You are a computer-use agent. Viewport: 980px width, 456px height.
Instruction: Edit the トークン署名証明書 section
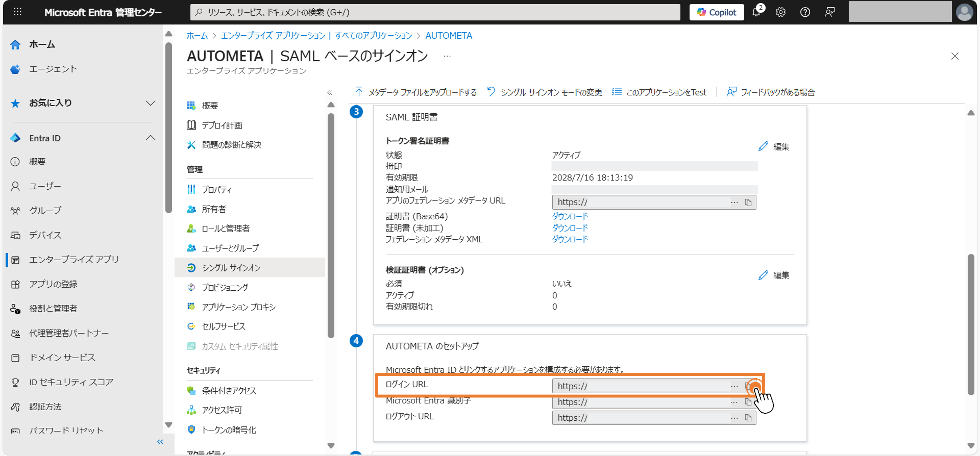[x=774, y=146]
